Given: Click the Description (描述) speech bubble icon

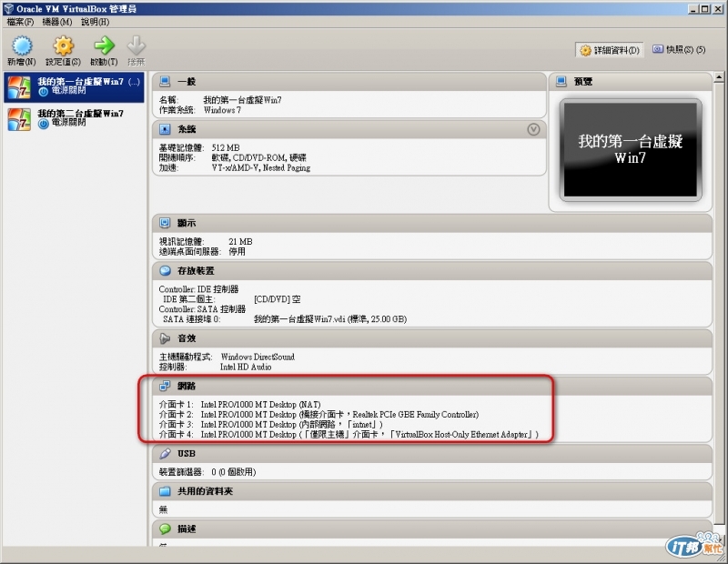Looking at the screenshot, I should tap(165, 529).
